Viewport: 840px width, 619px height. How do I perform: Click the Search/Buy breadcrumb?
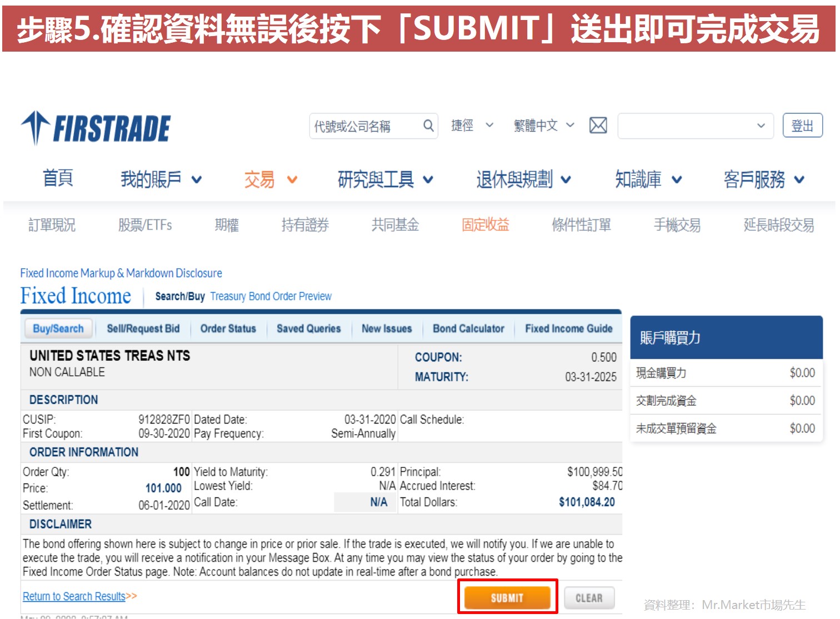tap(180, 296)
